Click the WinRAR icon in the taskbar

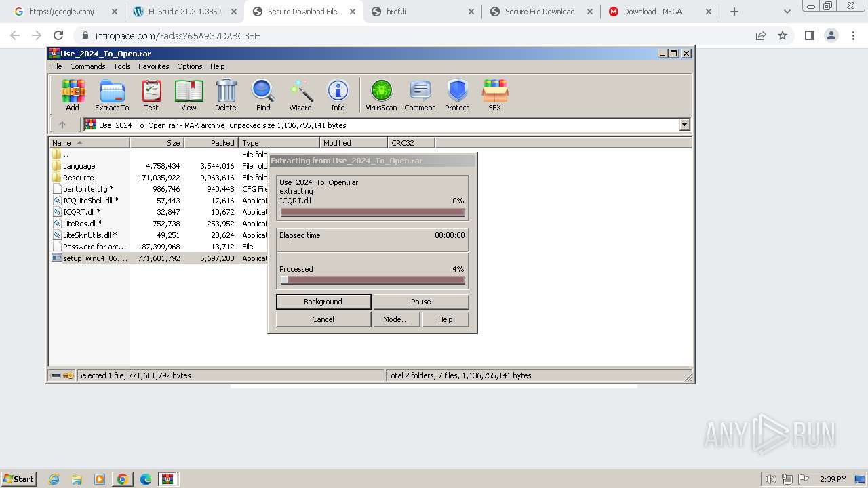click(x=167, y=479)
